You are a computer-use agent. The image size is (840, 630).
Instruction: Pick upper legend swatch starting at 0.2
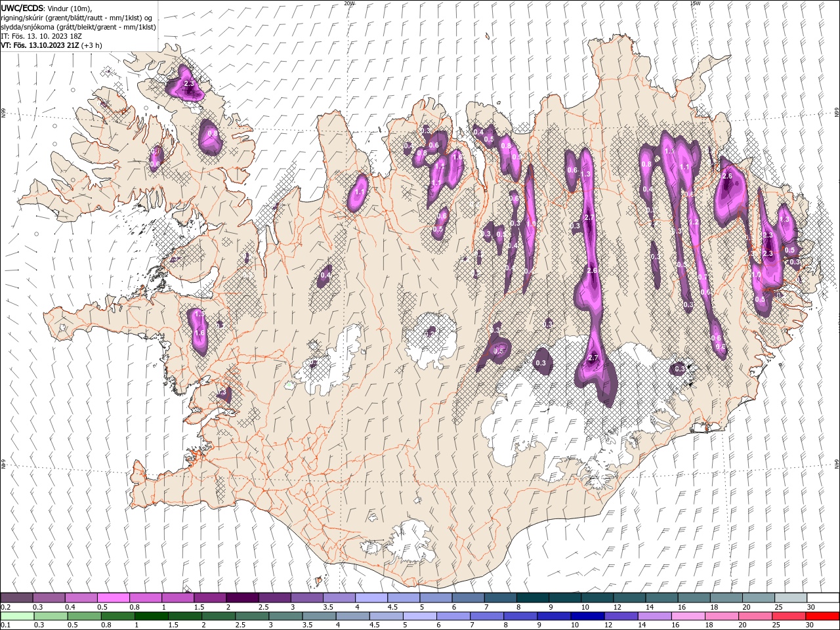click(x=17, y=598)
